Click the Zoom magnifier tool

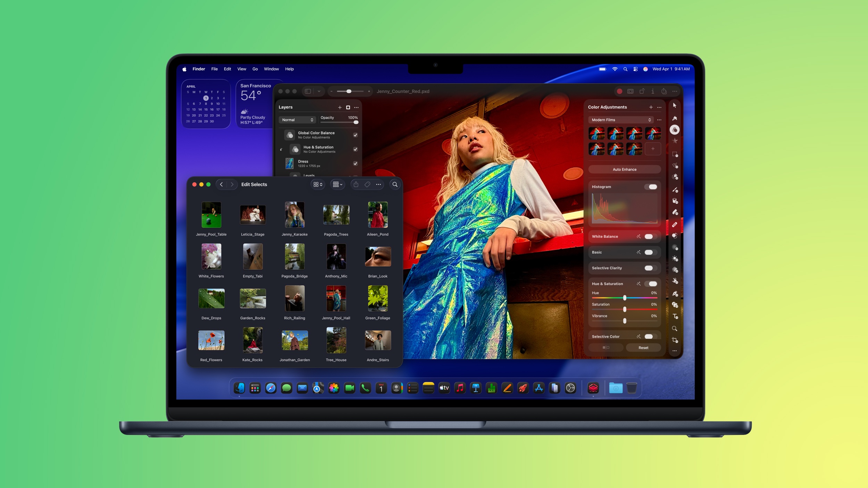tap(675, 328)
